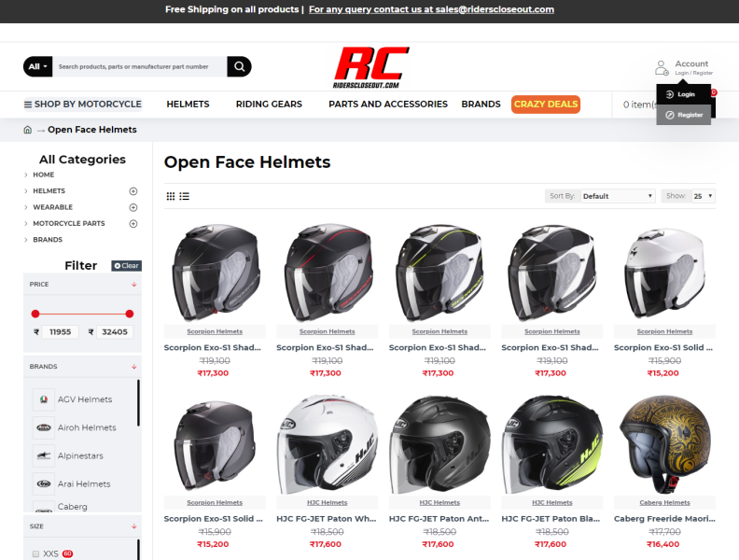Click the RC Riderscloseout logo
Viewport: 739px width, 560px height.
[370, 67]
